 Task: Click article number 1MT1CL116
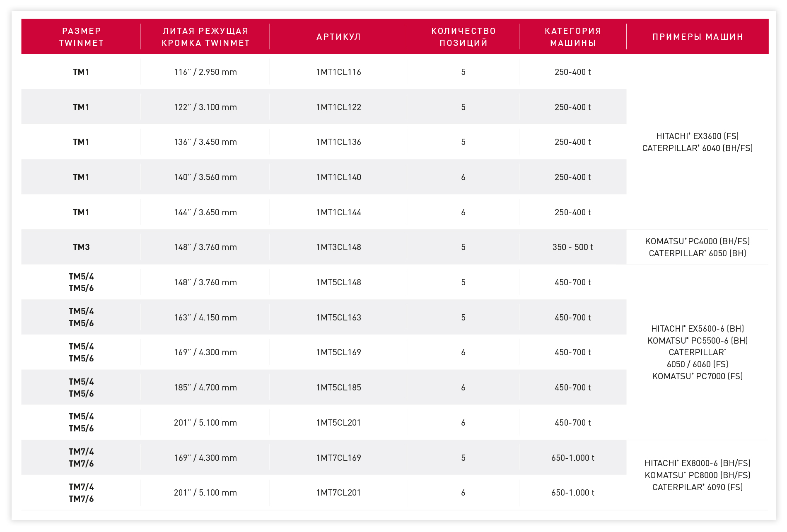coord(338,72)
